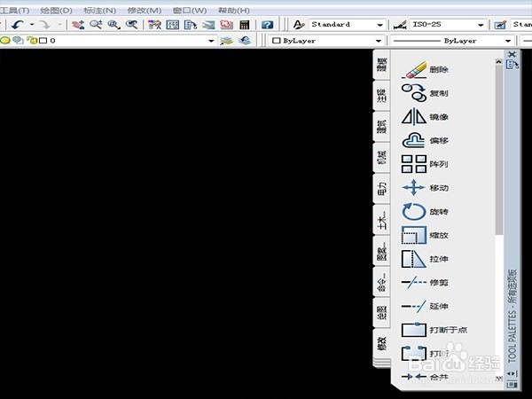The height and width of the screenshot is (399, 532).
Task: Switch to the 绘图 palette tab
Action: click(382, 312)
